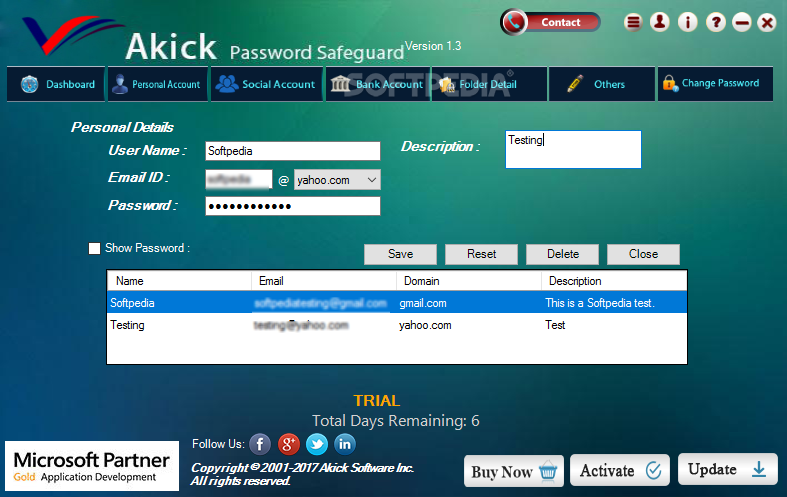Open the Dashboard tab
787x497 pixels.
[56, 84]
